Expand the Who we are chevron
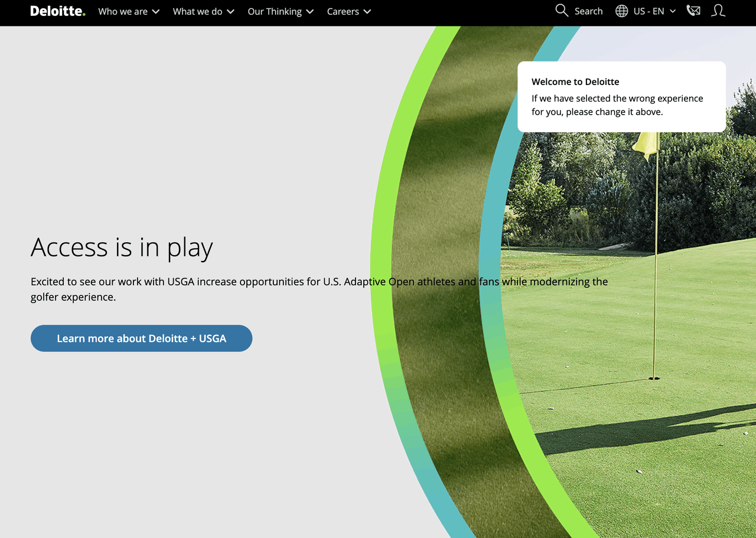 tap(155, 12)
